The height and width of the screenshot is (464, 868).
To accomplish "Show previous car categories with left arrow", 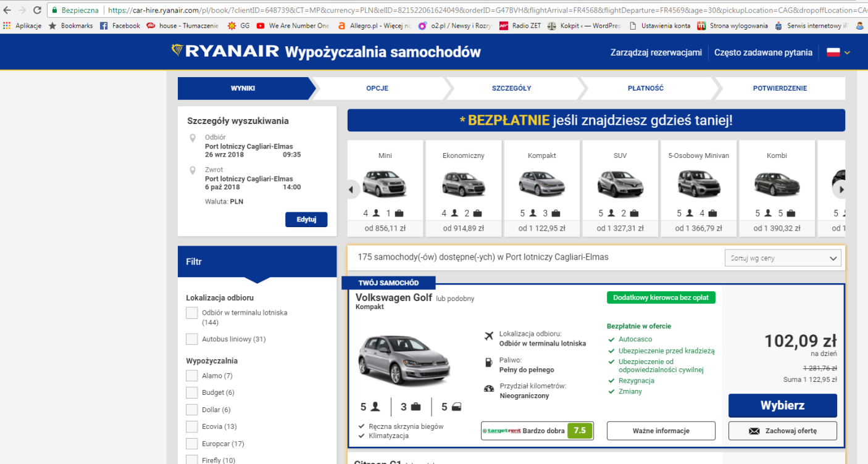I will point(351,189).
